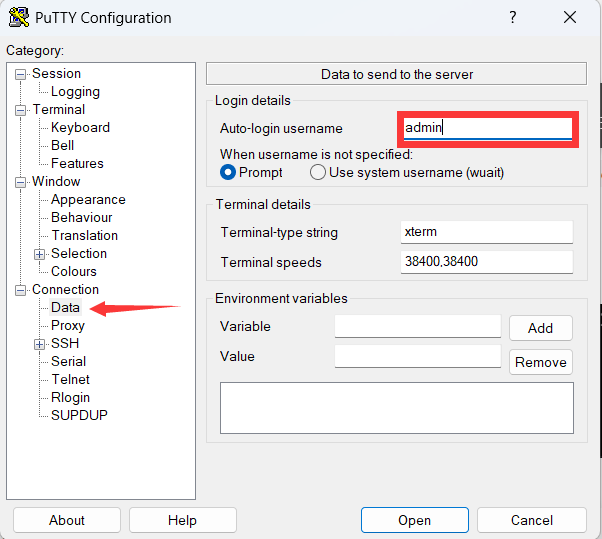
Task: Open the Keyboard category
Action: [80, 127]
